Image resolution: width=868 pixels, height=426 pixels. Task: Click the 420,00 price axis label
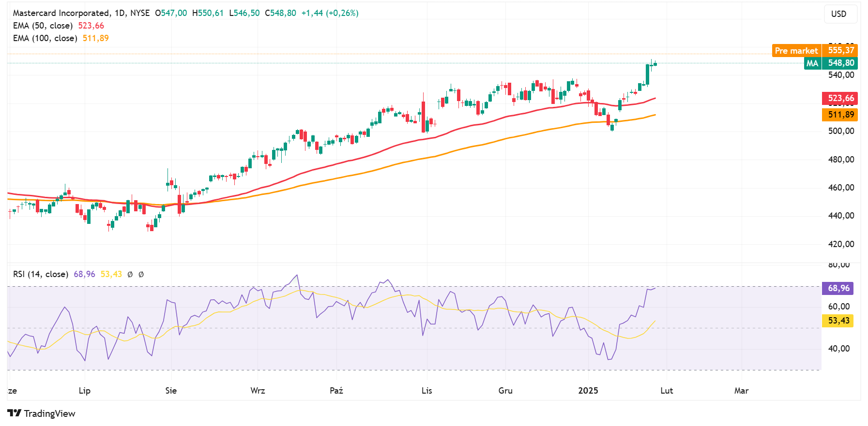(x=841, y=244)
